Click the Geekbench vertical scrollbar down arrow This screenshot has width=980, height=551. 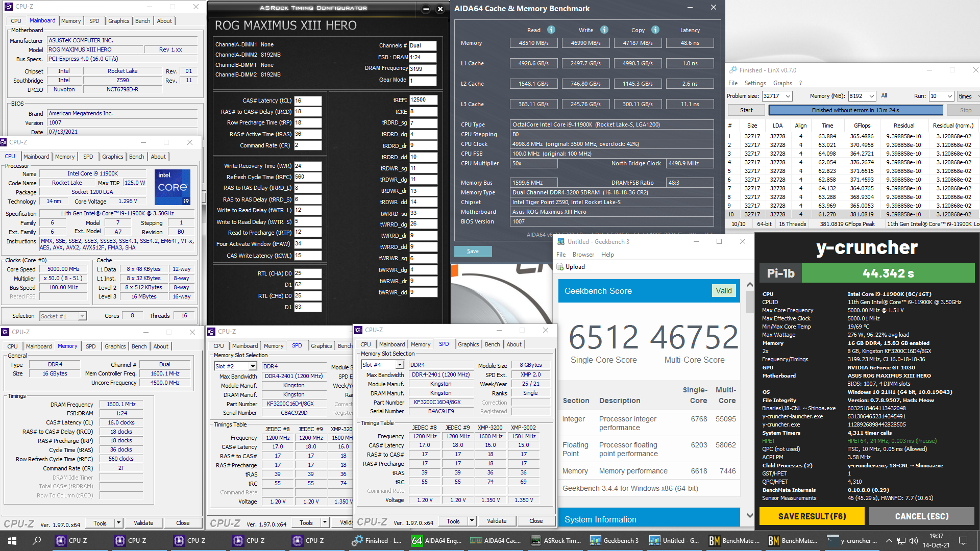tap(750, 516)
